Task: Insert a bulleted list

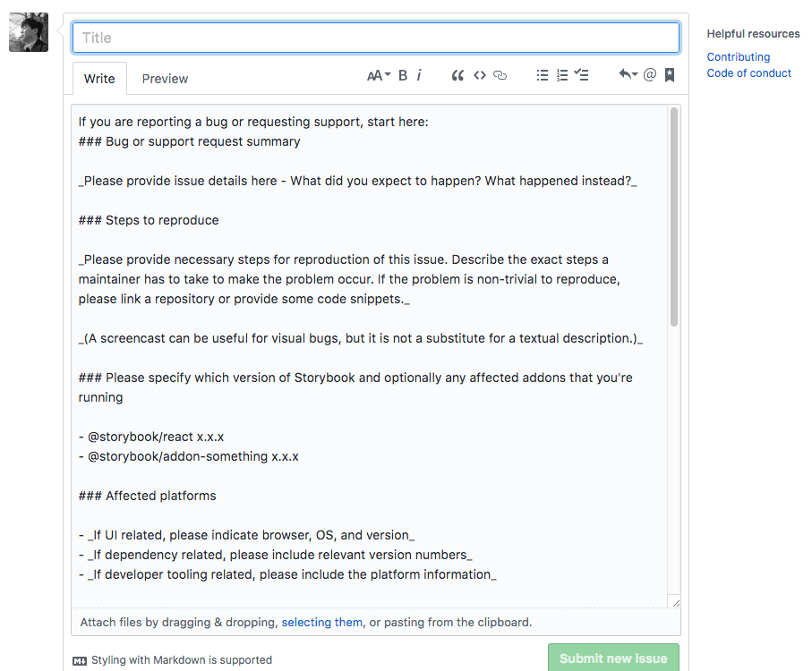Action: pyautogui.click(x=543, y=76)
